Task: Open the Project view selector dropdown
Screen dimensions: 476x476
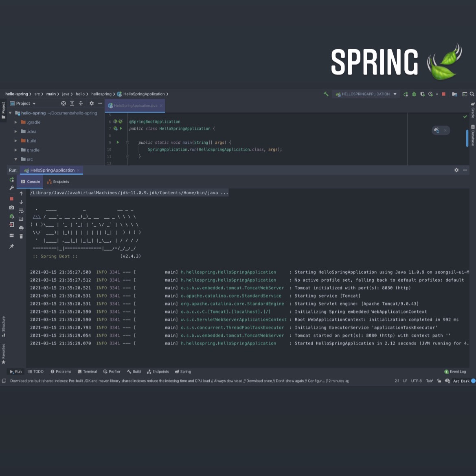Action: click(x=23, y=103)
